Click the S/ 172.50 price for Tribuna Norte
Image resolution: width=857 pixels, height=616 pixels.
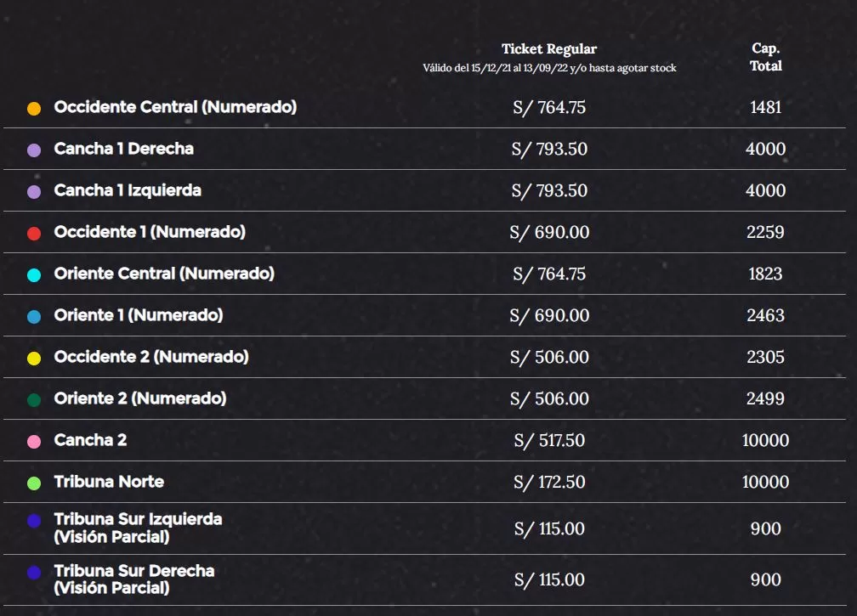tap(549, 483)
